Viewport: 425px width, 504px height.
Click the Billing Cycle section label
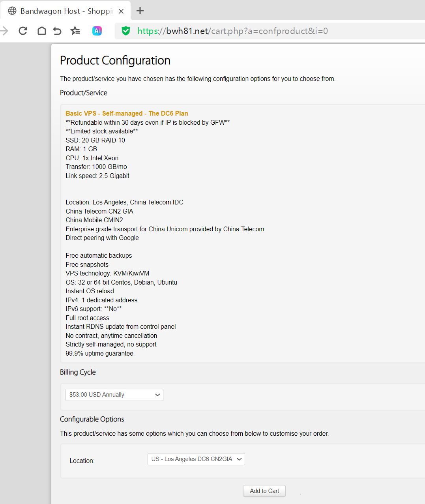(78, 372)
